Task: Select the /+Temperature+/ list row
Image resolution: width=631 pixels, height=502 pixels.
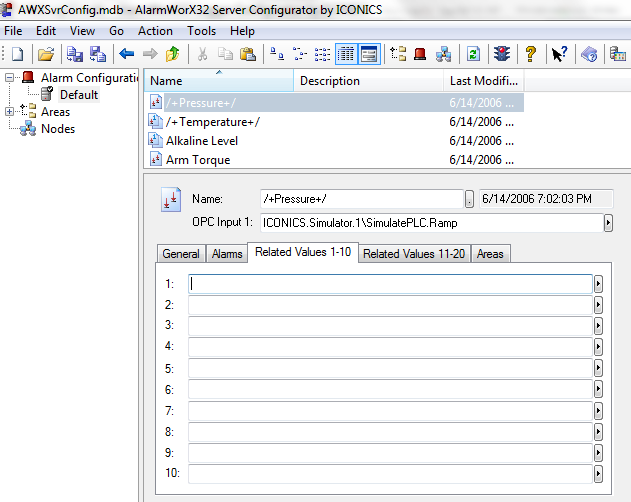Action: click(x=334, y=122)
